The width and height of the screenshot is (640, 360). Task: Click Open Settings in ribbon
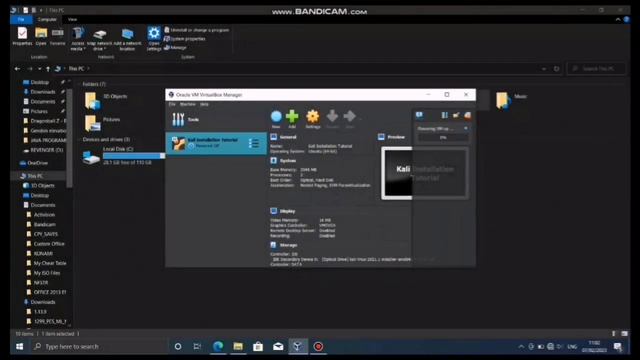point(154,39)
